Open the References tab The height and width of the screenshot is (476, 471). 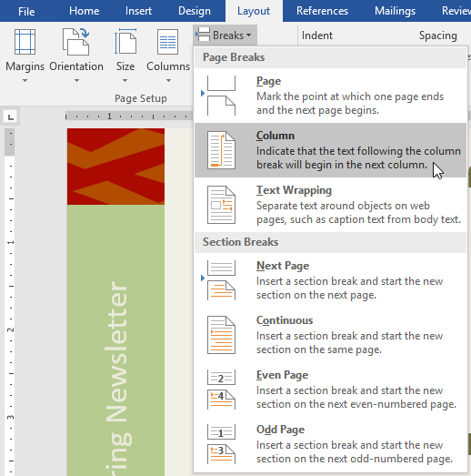tap(322, 11)
